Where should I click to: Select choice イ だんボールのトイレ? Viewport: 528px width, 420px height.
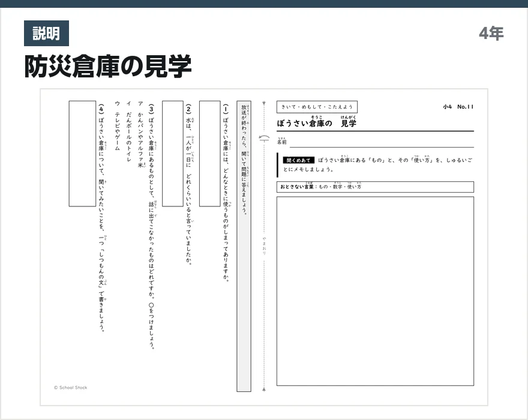(128, 131)
